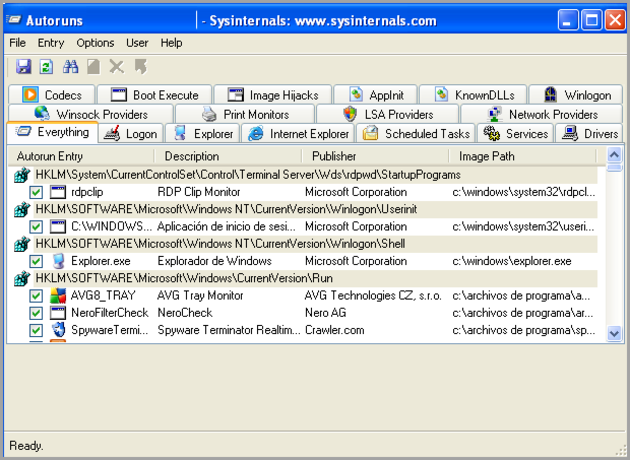Click the registry icon beside Winlogon\Userinit key
The height and width of the screenshot is (460, 630).
[x=22, y=210]
